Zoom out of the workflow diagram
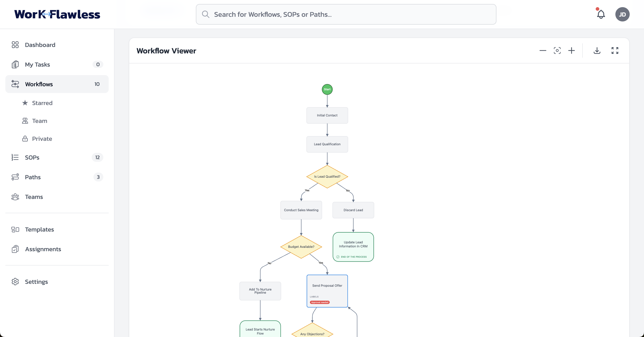The width and height of the screenshot is (644, 337). (543, 51)
